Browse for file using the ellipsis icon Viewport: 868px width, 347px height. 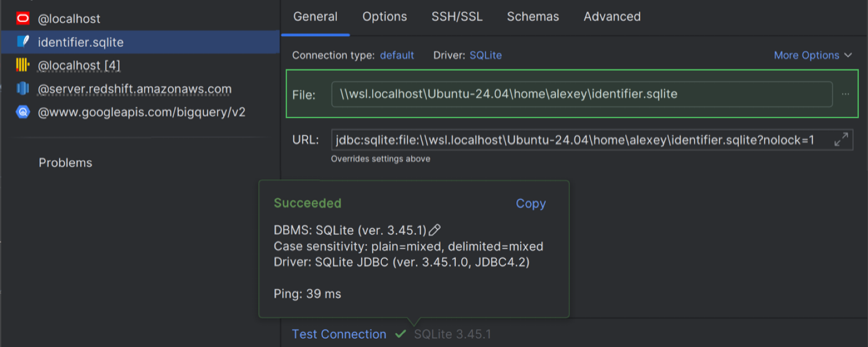pos(845,94)
